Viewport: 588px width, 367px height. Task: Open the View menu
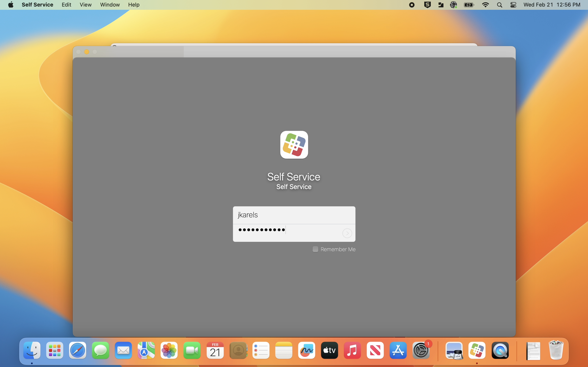pos(85,5)
